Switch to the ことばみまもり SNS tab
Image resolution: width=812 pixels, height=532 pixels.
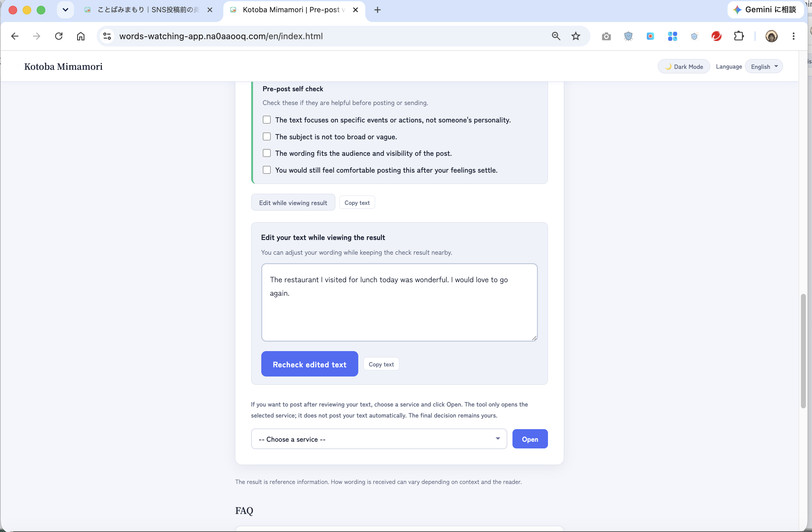click(x=148, y=10)
